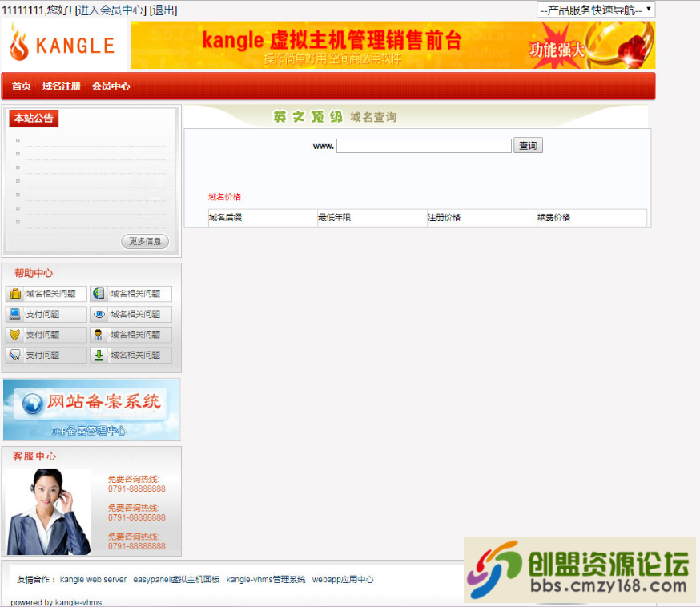700x607 pixels.
Task: Click the 域名后缀 table header
Action: click(225, 217)
